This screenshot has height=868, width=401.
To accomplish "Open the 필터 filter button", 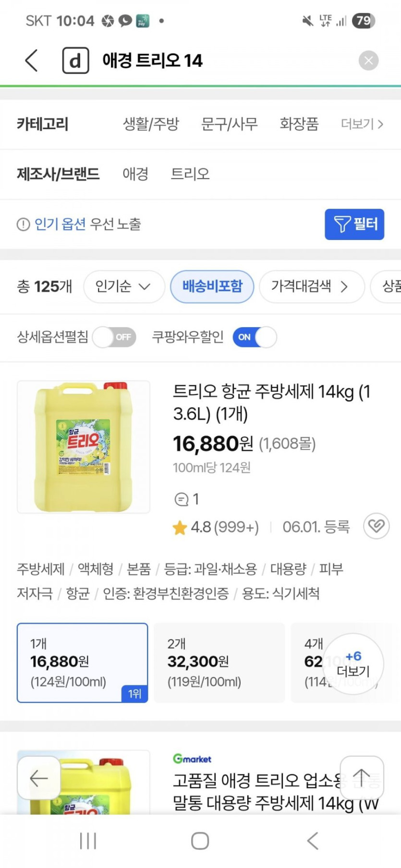I will coord(354,224).
